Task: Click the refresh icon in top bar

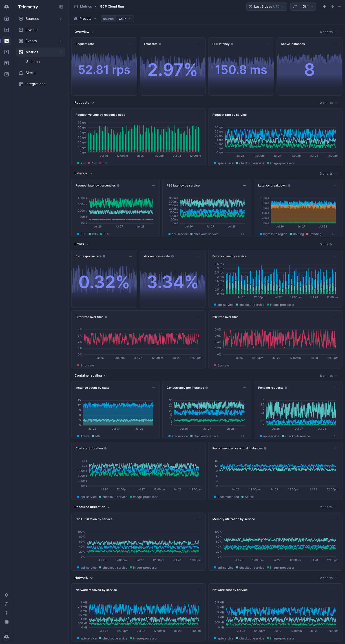Action: 295,6
